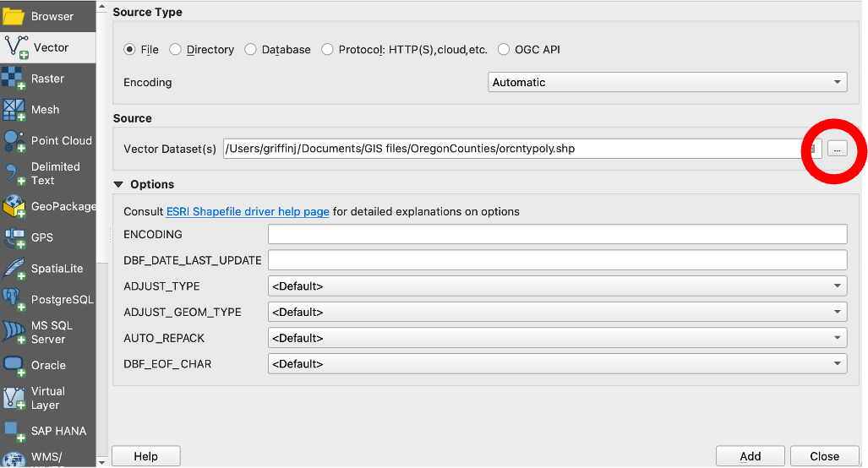Click the ENCODING text input field
This screenshot has width=868, height=468.
coord(557,234)
